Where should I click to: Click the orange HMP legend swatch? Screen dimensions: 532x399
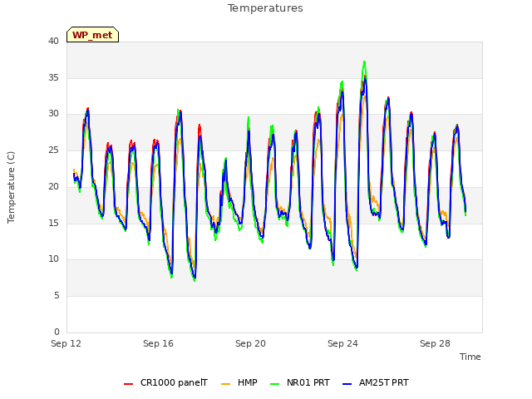tap(225, 384)
